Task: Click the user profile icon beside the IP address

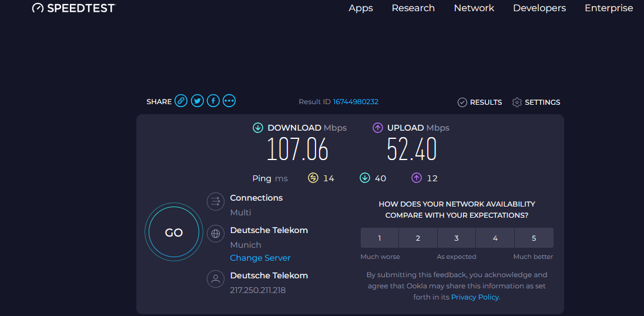Action: click(216, 279)
